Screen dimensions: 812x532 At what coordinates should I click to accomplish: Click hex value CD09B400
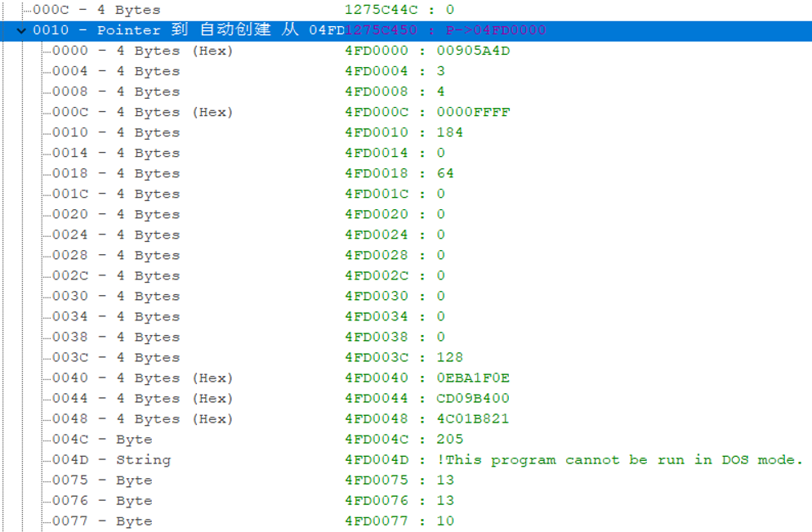(473, 399)
